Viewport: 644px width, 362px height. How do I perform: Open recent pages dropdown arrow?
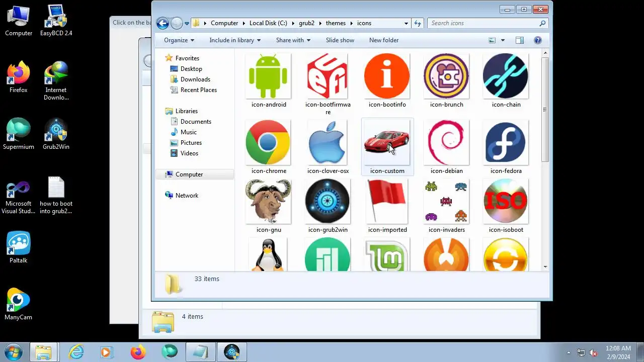tap(187, 23)
